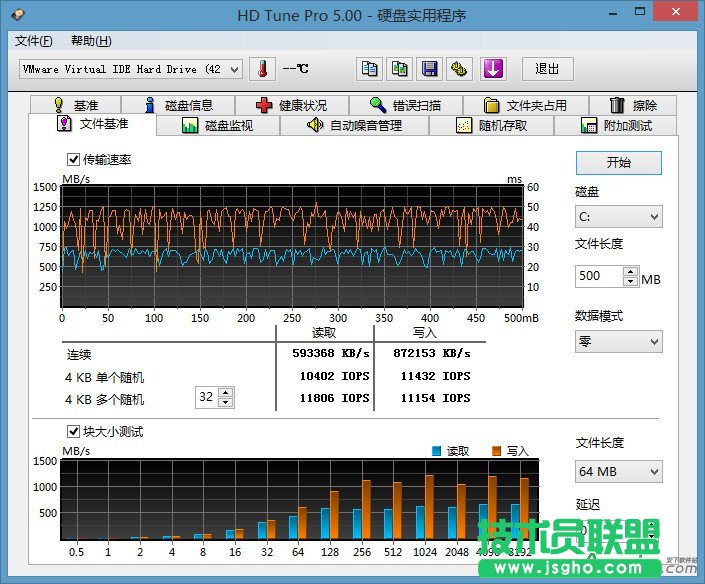Viewport: 705px width, 584px height.
Task: Open the 擦除 tab
Action: tap(633, 105)
